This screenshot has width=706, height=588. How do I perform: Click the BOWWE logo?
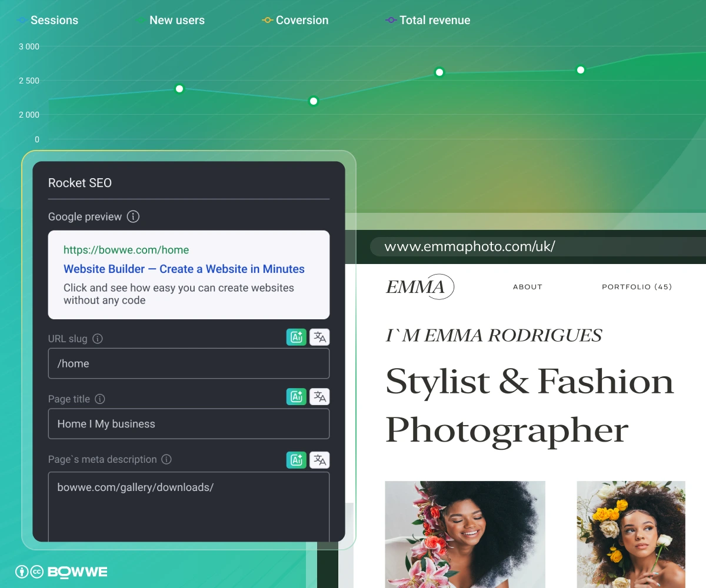[77, 572]
